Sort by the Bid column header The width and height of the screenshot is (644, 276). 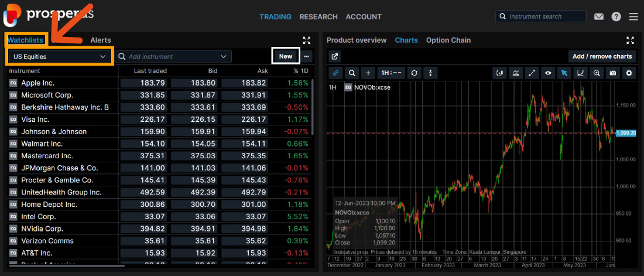pos(213,71)
